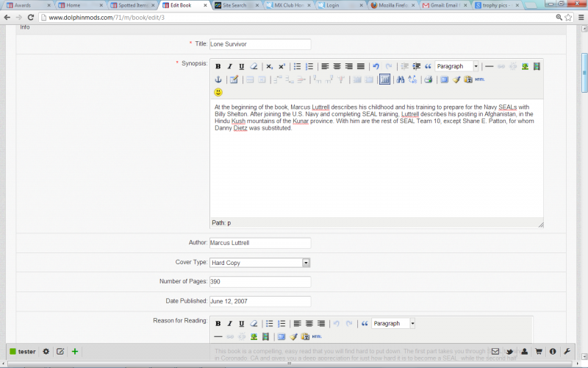This screenshot has width=588, height=368.
Task: Insert anchor in Synopsis editor
Action: coord(218,79)
